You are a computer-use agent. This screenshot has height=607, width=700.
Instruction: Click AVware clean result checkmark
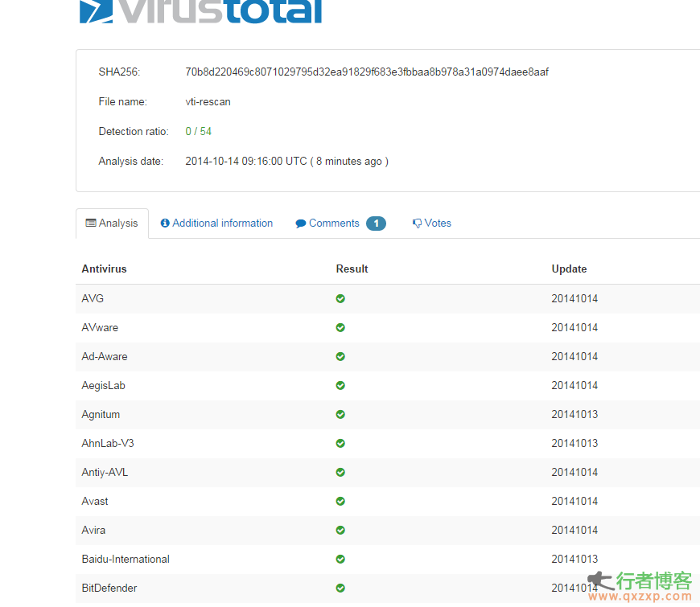pos(340,328)
